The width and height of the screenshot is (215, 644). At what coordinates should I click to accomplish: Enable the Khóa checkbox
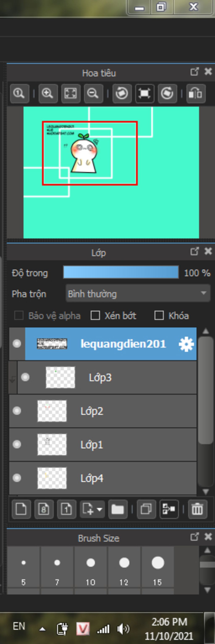pyautogui.click(x=159, y=315)
